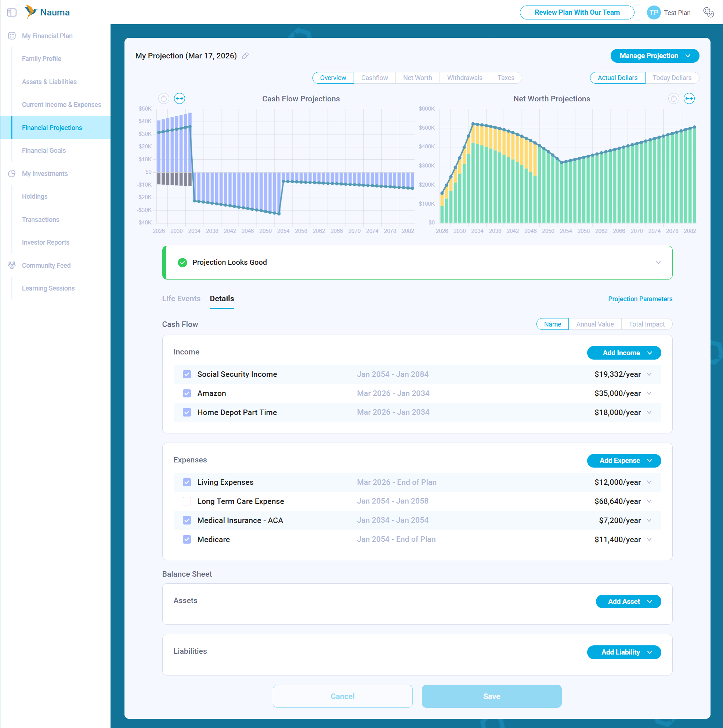Switch to the Withdrawals tab

(x=464, y=78)
